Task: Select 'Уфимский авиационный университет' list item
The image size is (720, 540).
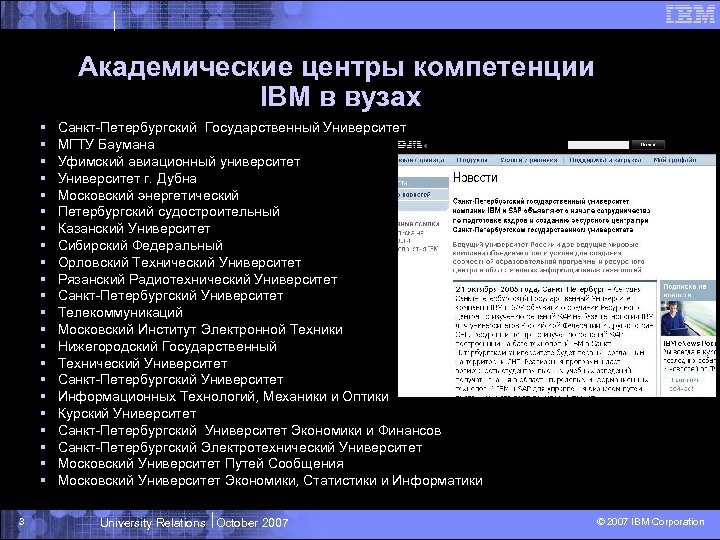Action: tap(179, 162)
